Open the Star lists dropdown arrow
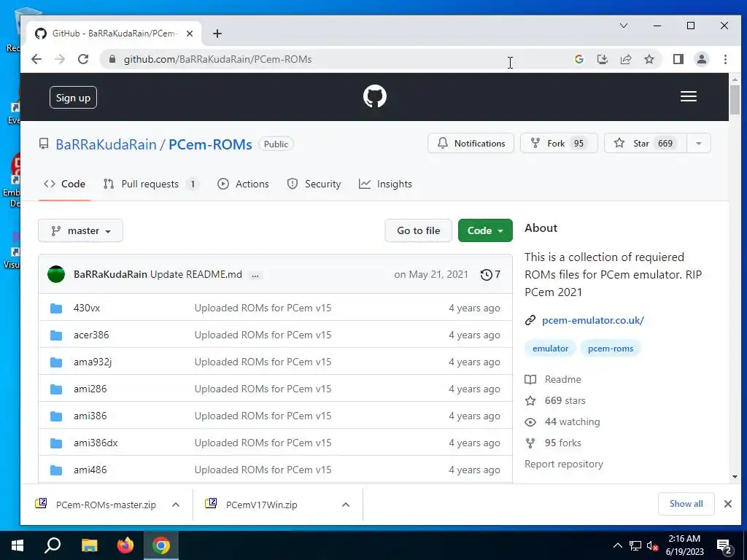 pos(698,144)
